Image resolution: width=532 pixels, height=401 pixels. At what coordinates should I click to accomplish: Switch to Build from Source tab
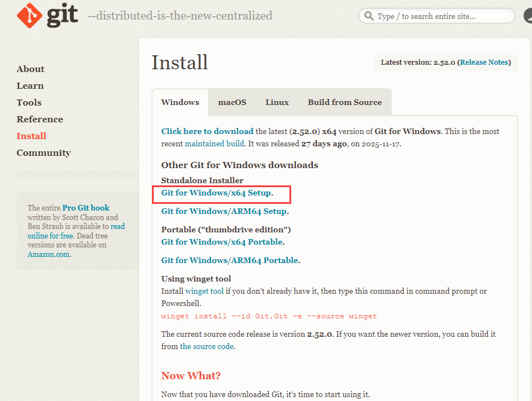pyautogui.click(x=345, y=102)
